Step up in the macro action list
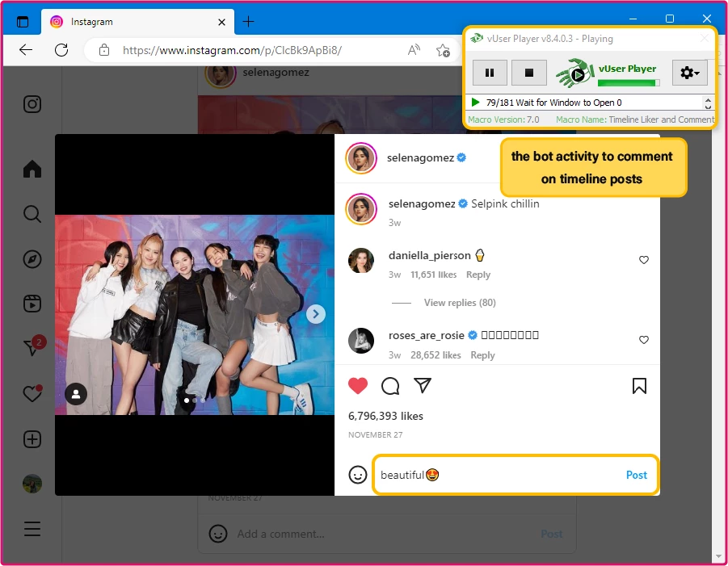The width and height of the screenshot is (728, 566). click(708, 100)
